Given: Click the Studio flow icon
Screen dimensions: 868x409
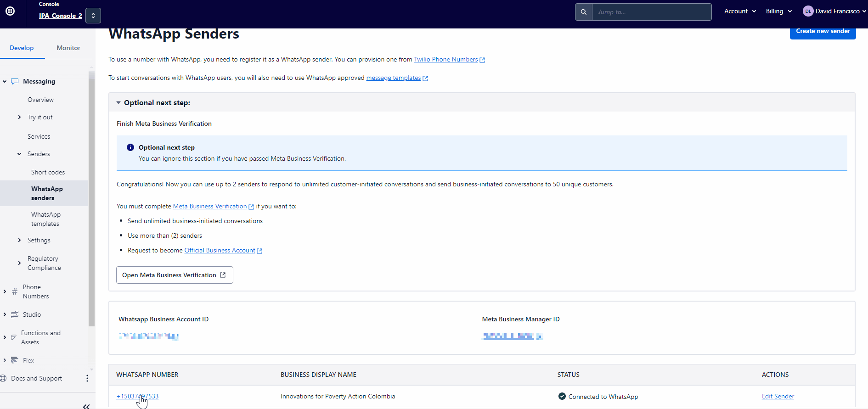Looking at the screenshot, I should click(15, 314).
